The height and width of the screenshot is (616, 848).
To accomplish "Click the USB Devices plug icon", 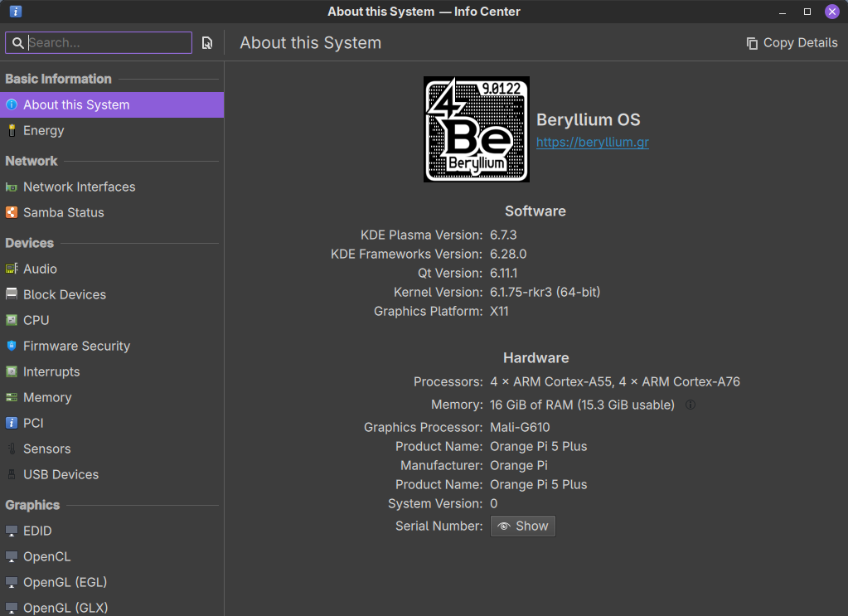I will click(x=12, y=474).
